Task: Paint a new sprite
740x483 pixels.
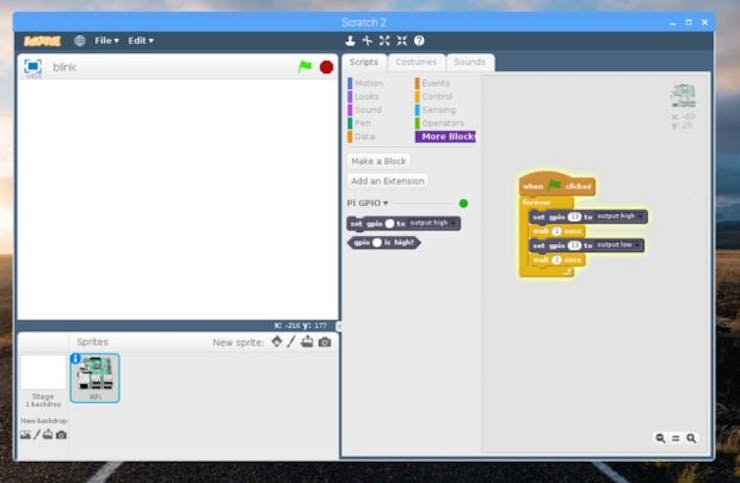Action: click(291, 341)
